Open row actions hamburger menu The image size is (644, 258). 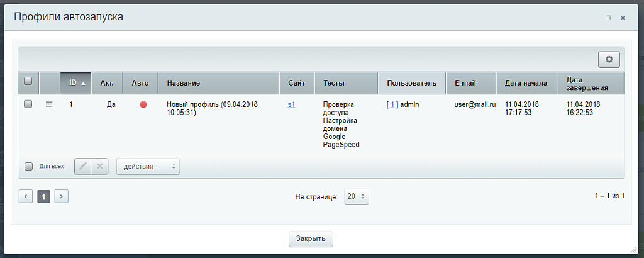49,104
